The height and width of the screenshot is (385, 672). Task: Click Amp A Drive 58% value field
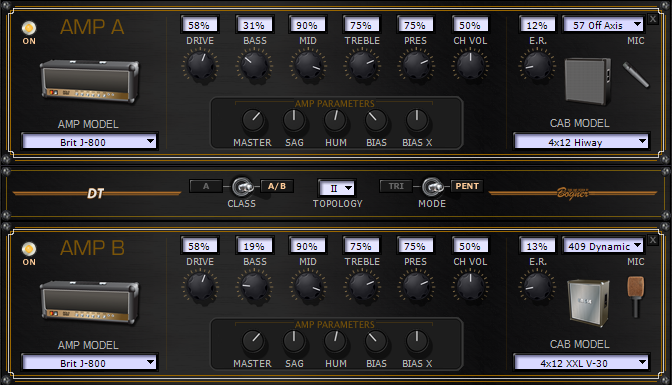[199, 25]
